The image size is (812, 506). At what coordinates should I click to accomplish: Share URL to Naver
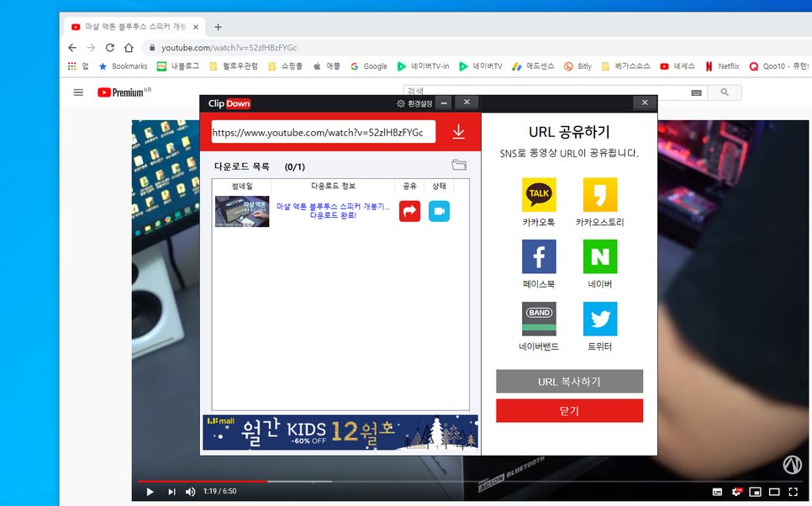599,256
